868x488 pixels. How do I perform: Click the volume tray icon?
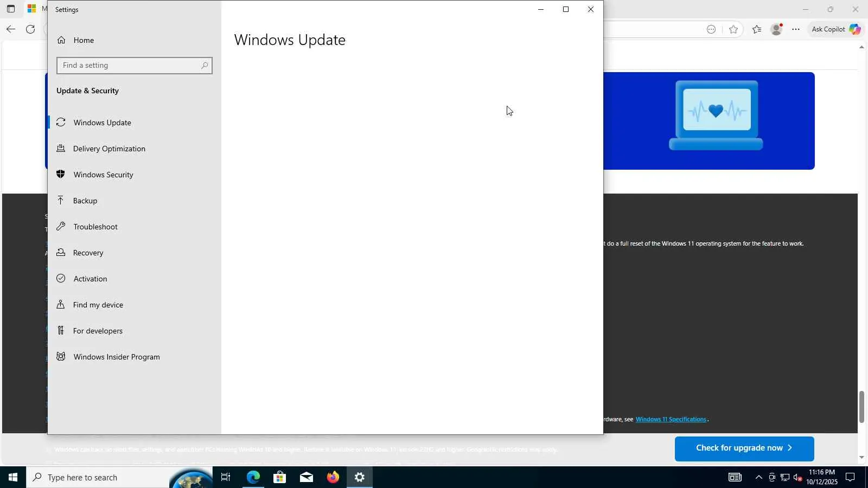798,477
